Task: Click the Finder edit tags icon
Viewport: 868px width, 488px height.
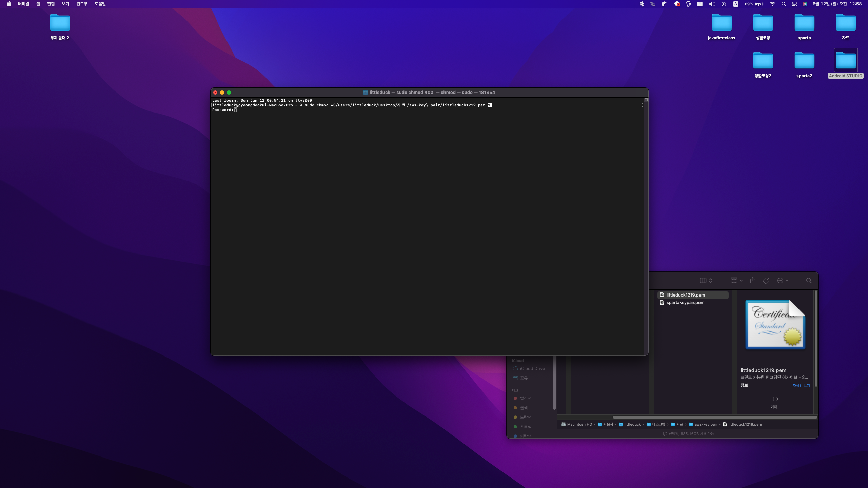Action: coord(766,281)
